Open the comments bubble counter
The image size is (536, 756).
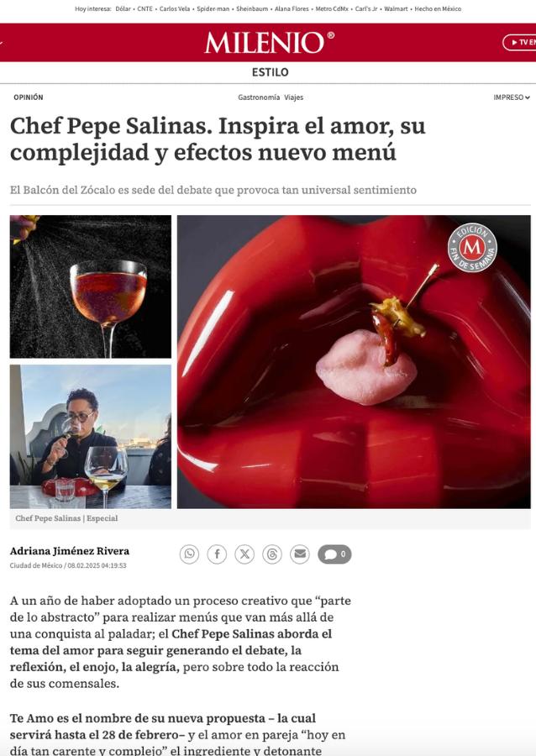point(334,554)
